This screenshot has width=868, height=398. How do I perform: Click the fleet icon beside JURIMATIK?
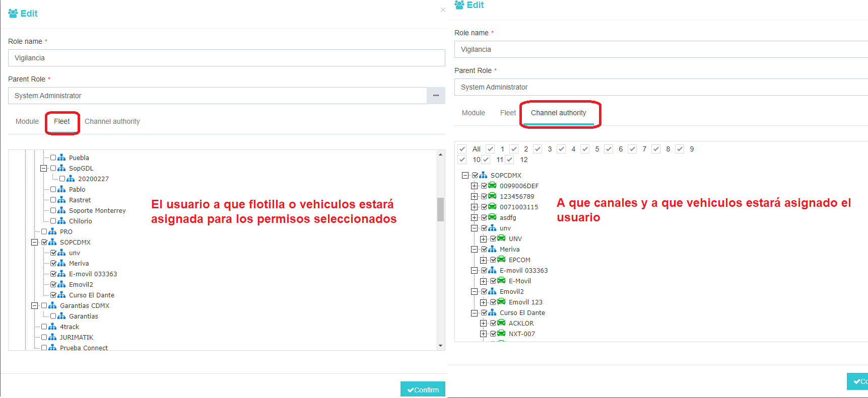click(52, 337)
